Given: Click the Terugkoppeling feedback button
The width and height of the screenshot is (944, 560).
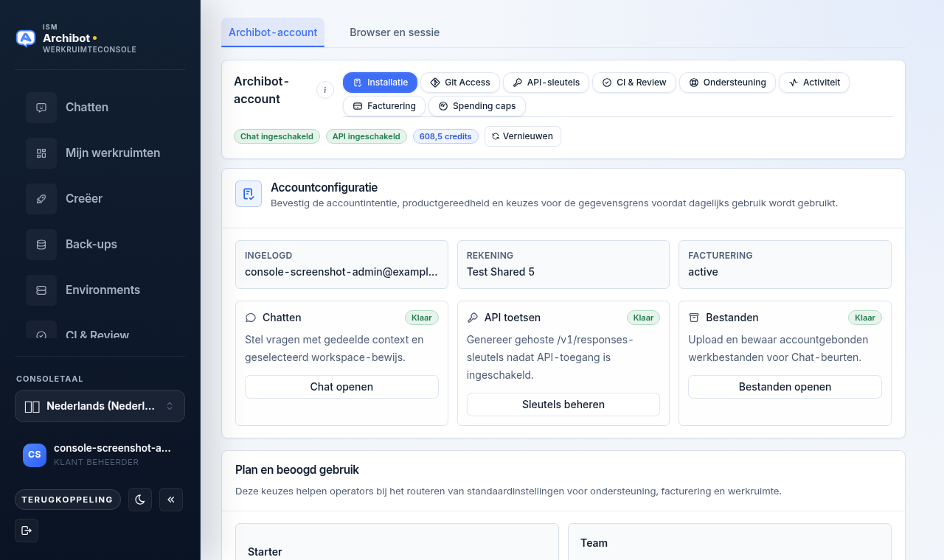Looking at the screenshot, I should pyautogui.click(x=67, y=500).
